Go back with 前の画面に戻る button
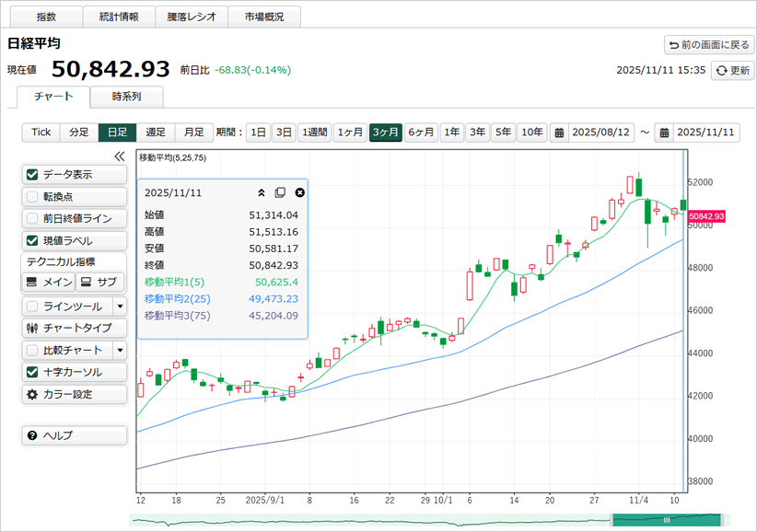This screenshot has width=757, height=532. coord(708,44)
